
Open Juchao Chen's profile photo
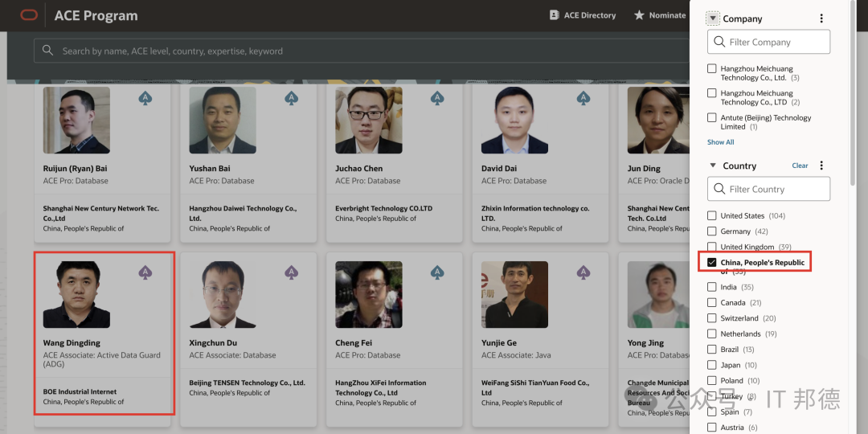(x=369, y=120)
